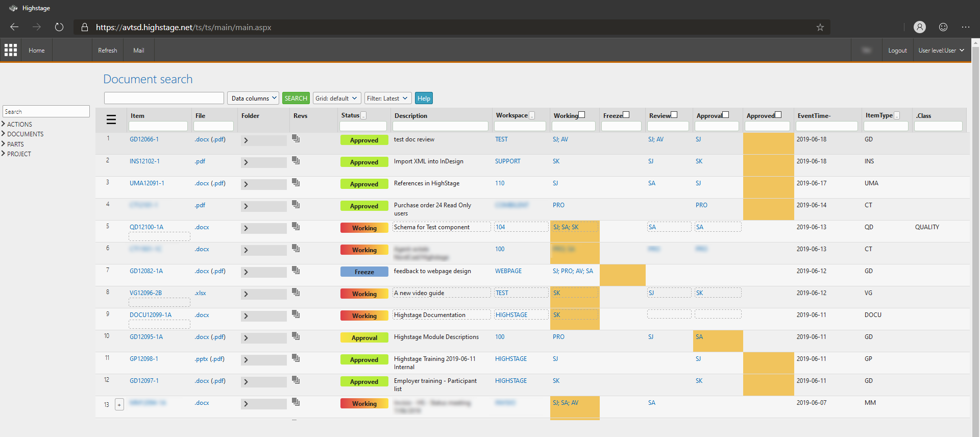Open browser more options ellipsis
This screenshot has width=980, height=437.
point(966,27)
